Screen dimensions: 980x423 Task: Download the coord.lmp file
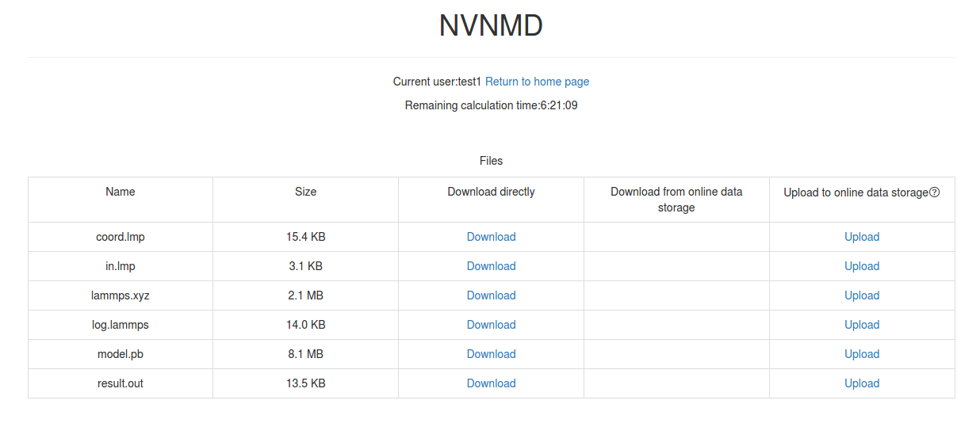[x=491, y=237]
